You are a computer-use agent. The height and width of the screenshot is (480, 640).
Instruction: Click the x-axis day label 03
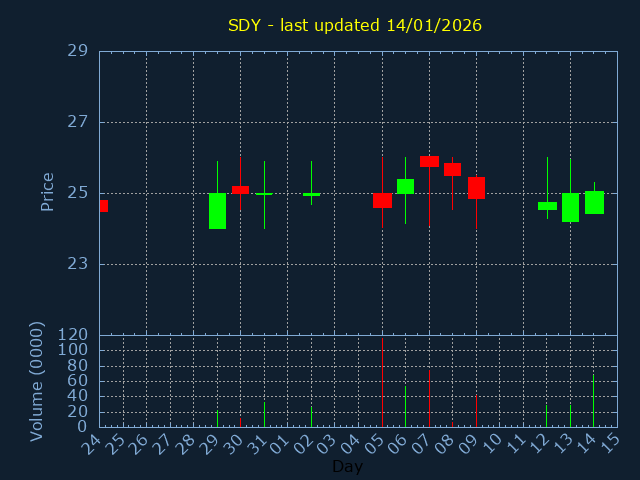327,444
